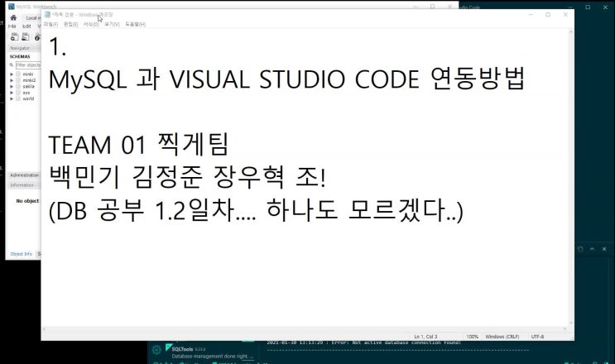This screenshot has height=364, width=615.
Task: Click the SQLTools extension gear icon
Action: 156,350
